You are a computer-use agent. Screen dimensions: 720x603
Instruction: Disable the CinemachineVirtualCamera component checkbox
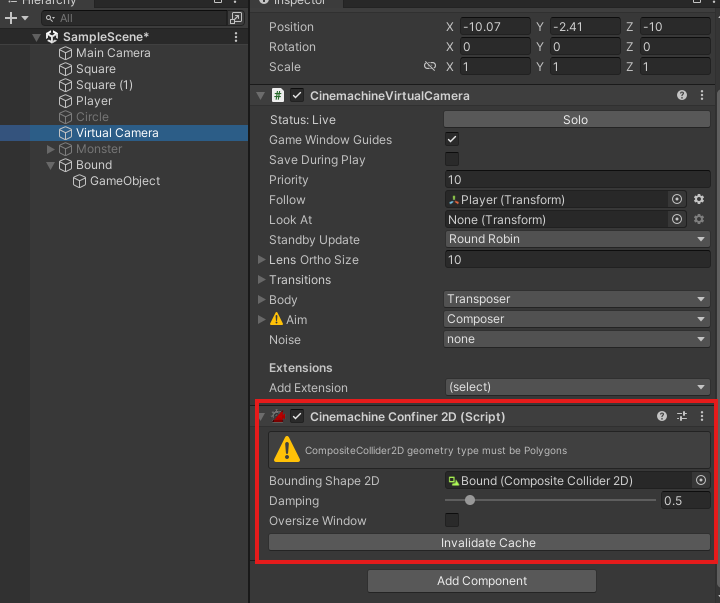tap(297, 96)
